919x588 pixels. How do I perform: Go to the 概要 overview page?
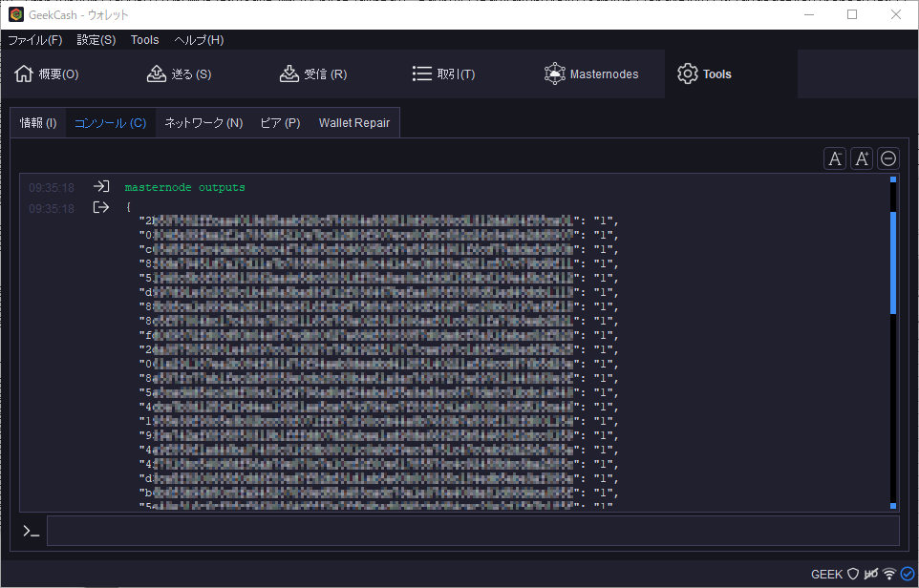point(47,74)
